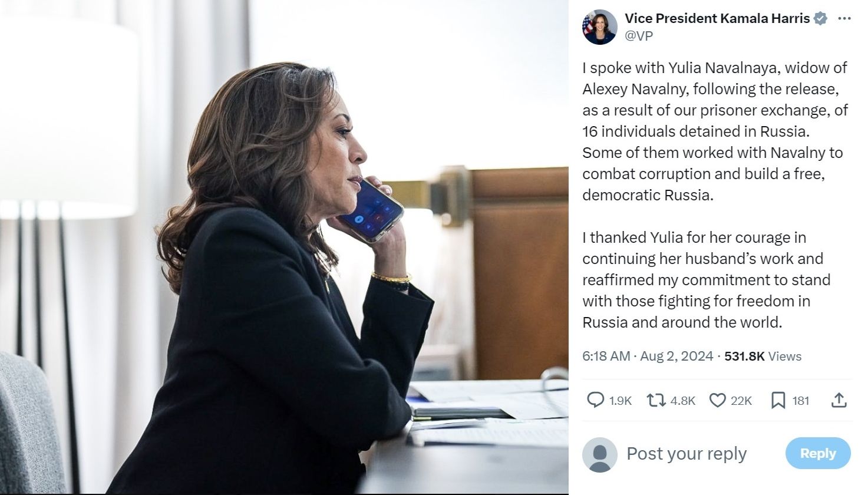The height and width of the screenshot is (495, 868).
Task: Open the ellipsis more-options menu
Action: pos(844,18)
